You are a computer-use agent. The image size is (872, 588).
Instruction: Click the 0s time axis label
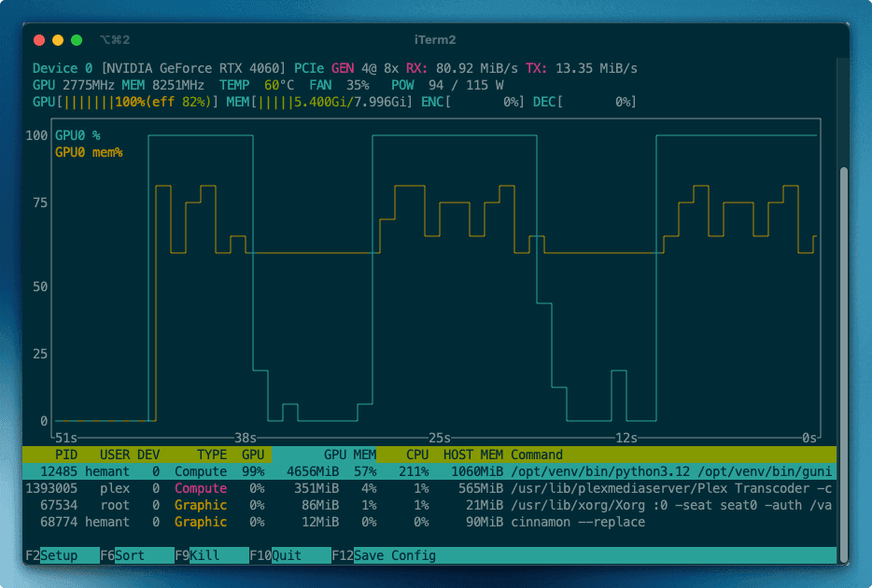[809, 438]
